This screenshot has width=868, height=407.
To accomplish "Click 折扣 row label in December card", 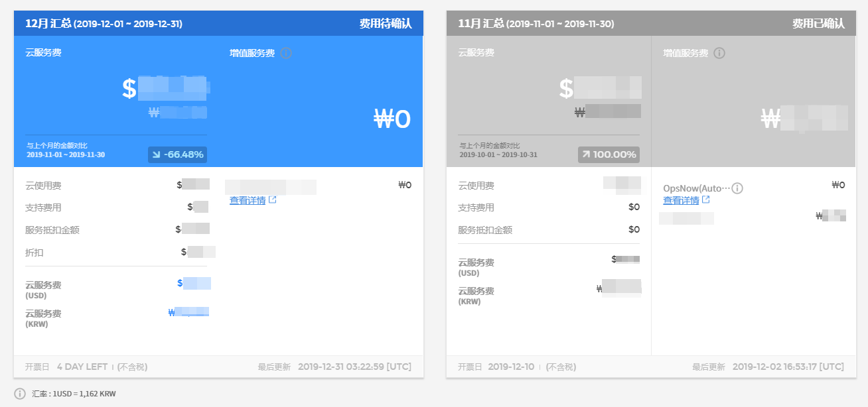I will 35,253.
